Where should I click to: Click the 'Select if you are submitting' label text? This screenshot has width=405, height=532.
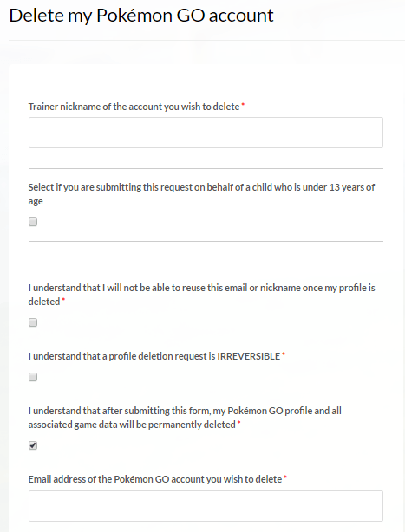[x=201, y=194]
